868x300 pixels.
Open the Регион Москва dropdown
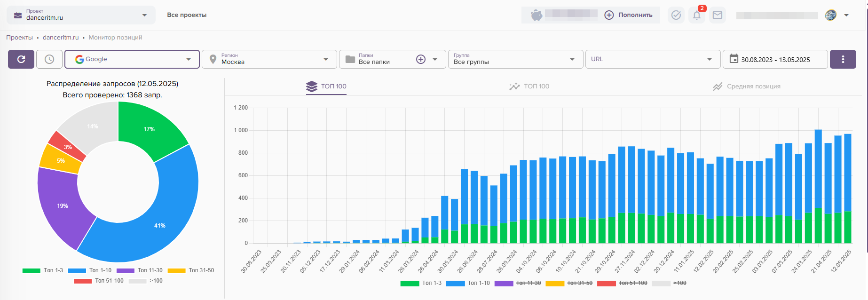pyautogui.click(x=269, y=59)
